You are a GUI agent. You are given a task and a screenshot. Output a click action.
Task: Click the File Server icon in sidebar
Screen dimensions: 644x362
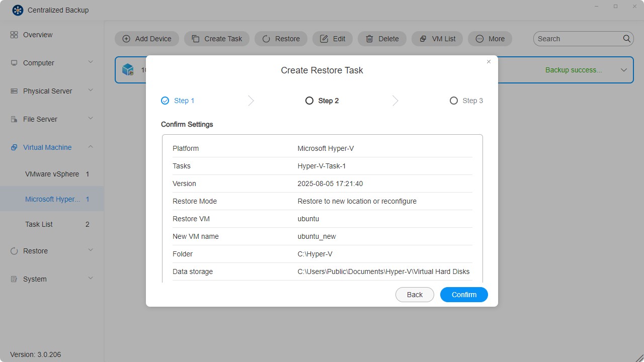point(14,119)
